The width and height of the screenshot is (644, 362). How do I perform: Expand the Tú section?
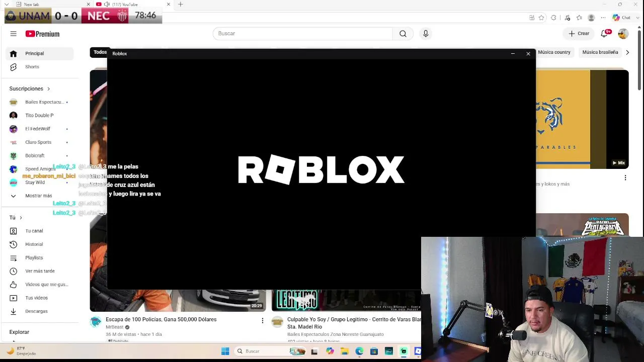[16, 218]
